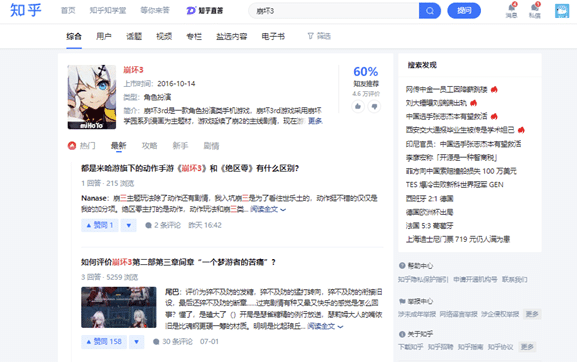This screenshot has height=362, width=577.
Task: Click the comment bubble icon for 2 条评论
Action: [148, 225]
